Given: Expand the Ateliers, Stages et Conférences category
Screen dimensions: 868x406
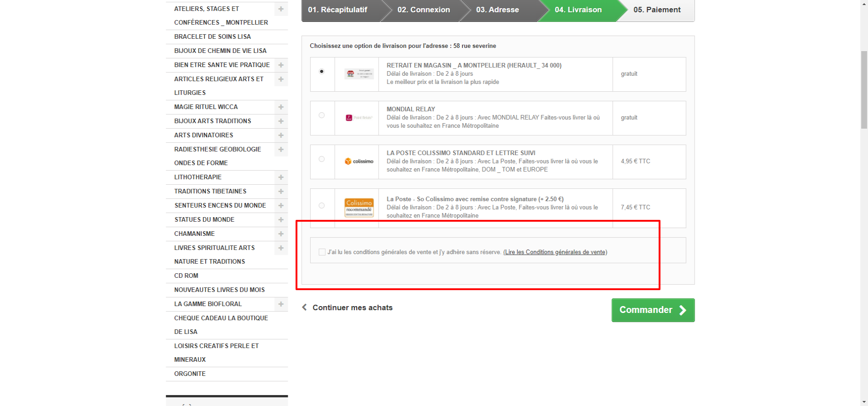Looking at the screenshot, I should coord(281,9).
